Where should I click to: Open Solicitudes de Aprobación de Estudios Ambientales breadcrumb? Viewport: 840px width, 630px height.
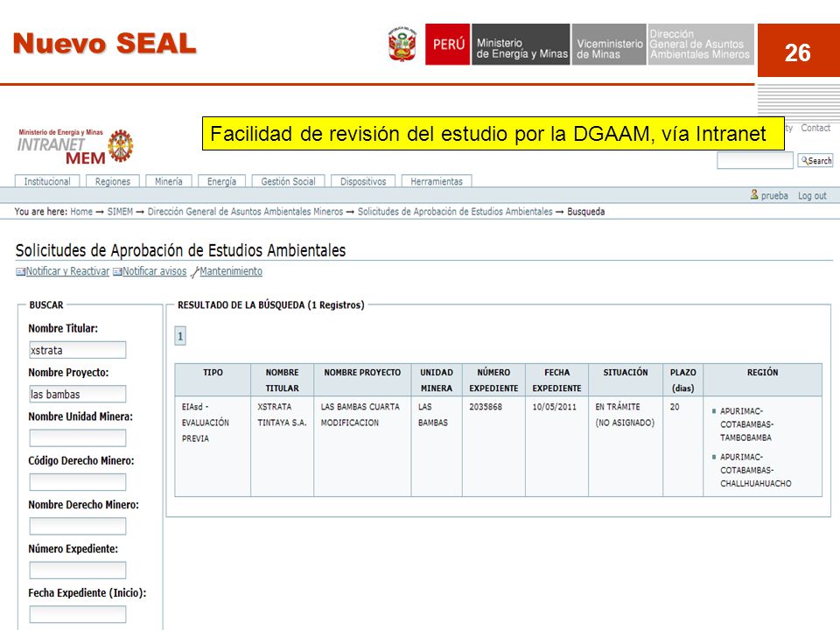(x=455, y=212)
